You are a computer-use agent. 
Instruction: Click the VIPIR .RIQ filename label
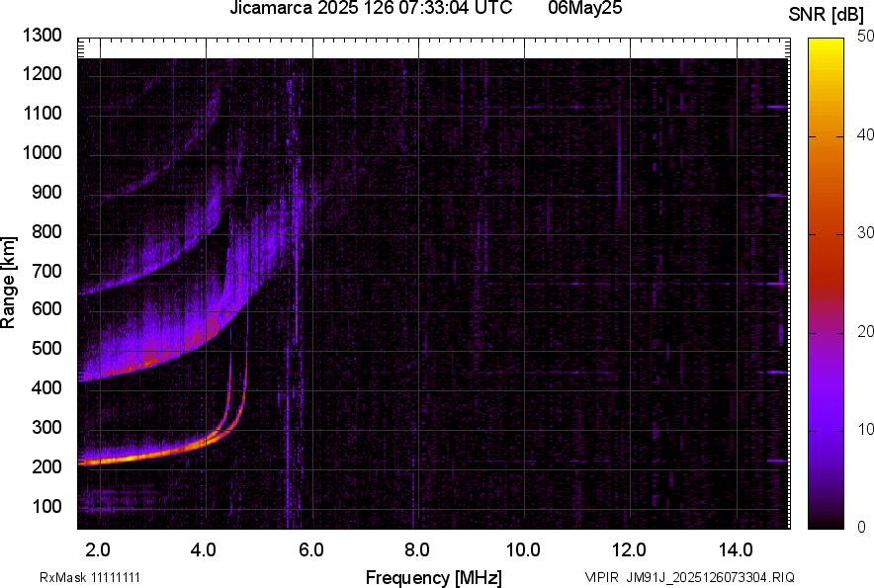click(688, 577)
